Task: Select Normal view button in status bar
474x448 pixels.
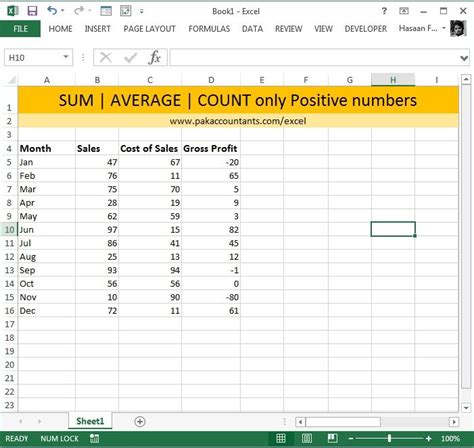Action: click(x=281, y=438)
